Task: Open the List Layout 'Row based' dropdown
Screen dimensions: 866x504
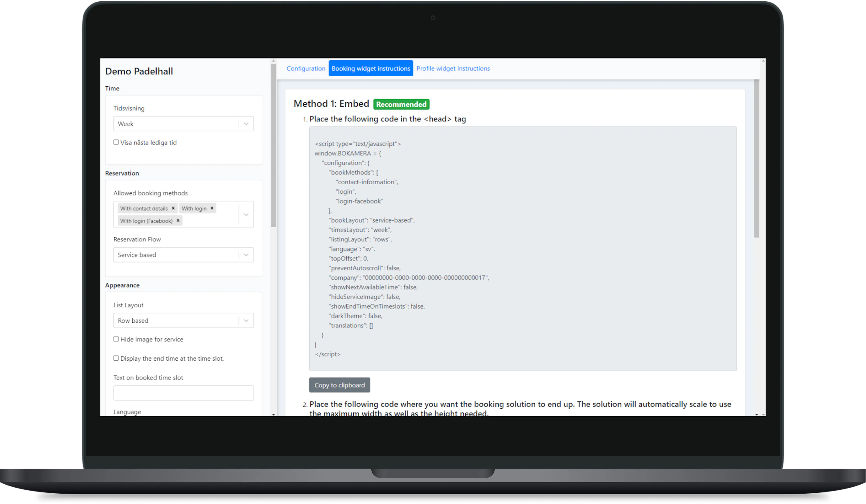Action: click(184, 321)
